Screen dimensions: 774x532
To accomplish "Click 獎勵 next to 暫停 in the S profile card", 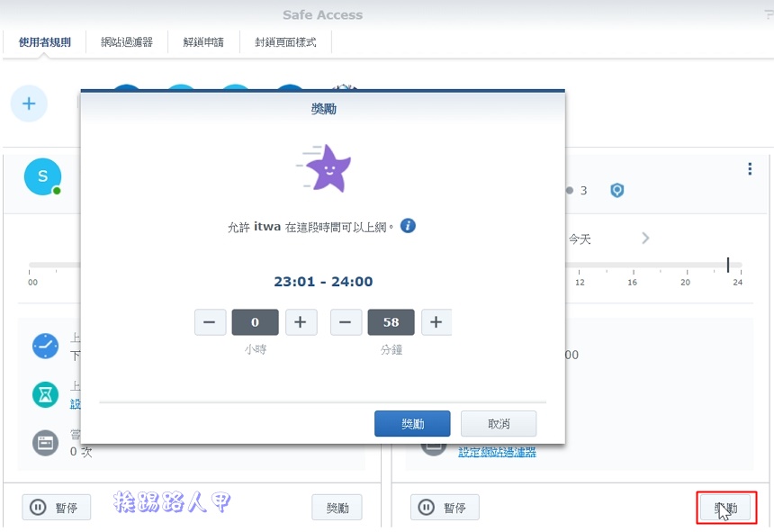I will [337, 508].
